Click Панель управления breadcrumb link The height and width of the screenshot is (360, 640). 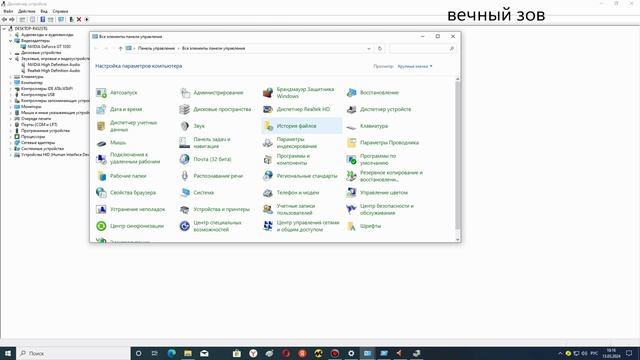pyautogui.click(x=156, y=49)
